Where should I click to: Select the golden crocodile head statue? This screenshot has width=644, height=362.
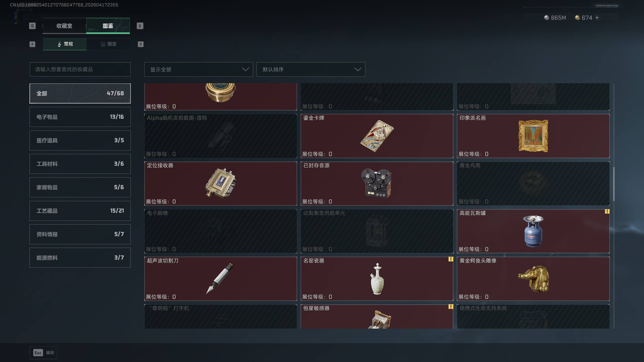(x=534, y=279)
